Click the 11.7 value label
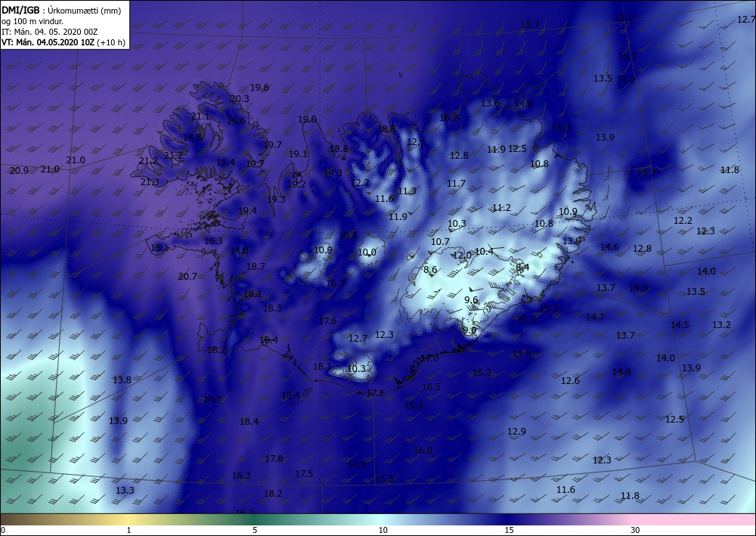 456,184
